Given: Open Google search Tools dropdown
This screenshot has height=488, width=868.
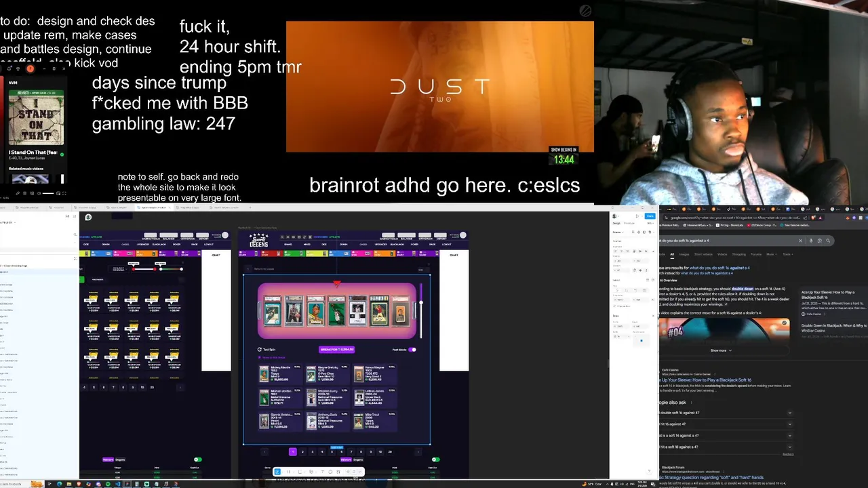Looking at the screenshot, I should coord(788,254).
